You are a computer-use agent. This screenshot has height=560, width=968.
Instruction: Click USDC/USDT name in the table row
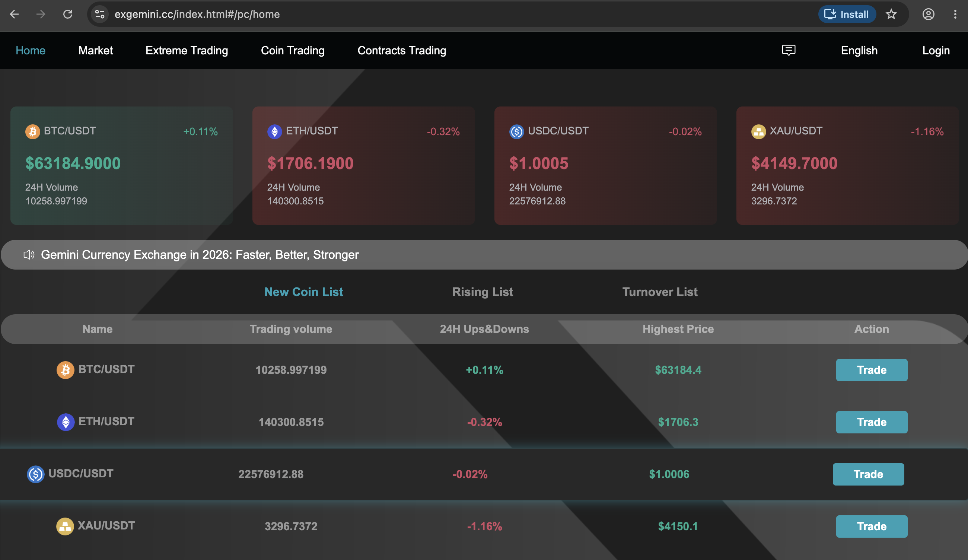(81, 473)
